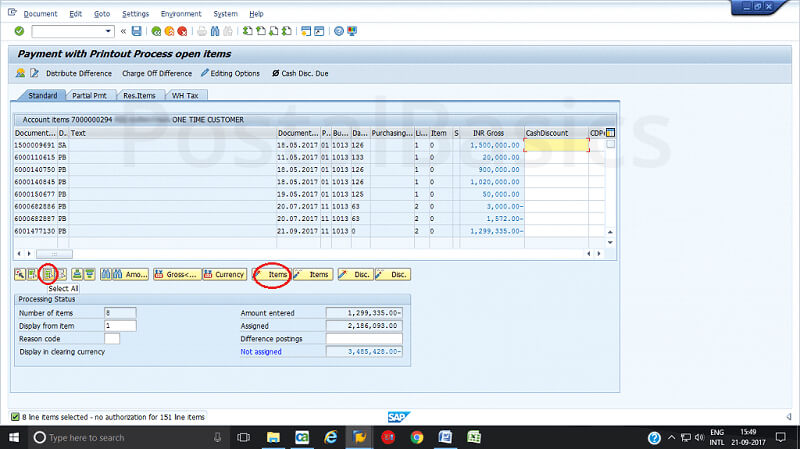Screen dimensions: 800x449
Task: Open Chrome from the Windows taskbar
Action: pyautogui.click(x=417, y=437)
